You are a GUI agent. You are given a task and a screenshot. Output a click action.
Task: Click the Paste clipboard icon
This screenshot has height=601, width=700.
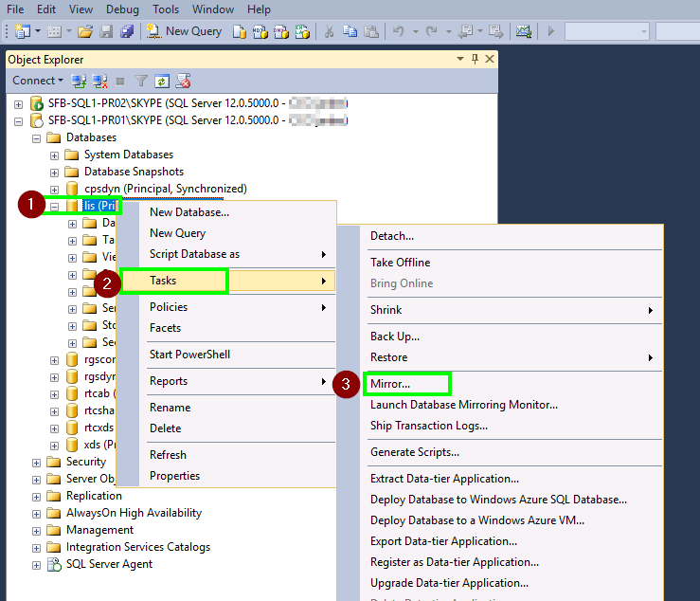[x=371, y=31]
